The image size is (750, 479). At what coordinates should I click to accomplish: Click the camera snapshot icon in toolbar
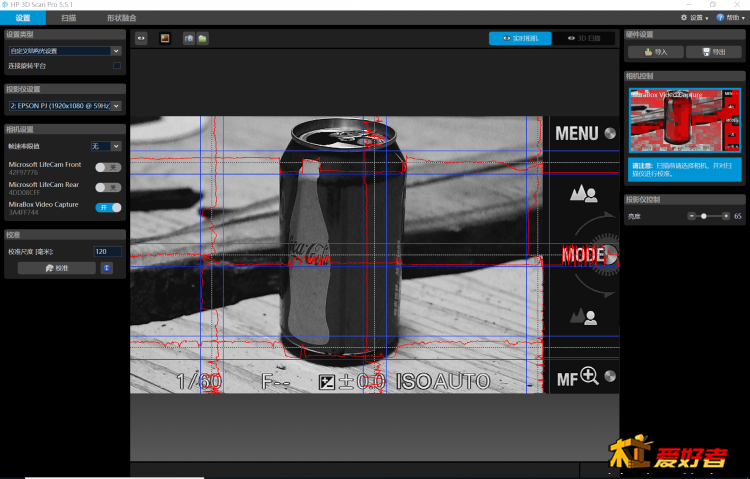[189, 38]
